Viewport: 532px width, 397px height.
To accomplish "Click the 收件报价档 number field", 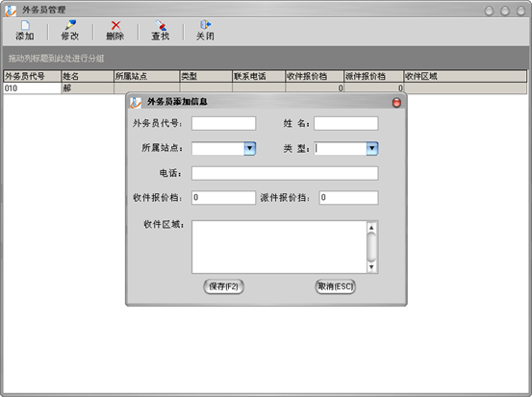I will click(223, 198).
